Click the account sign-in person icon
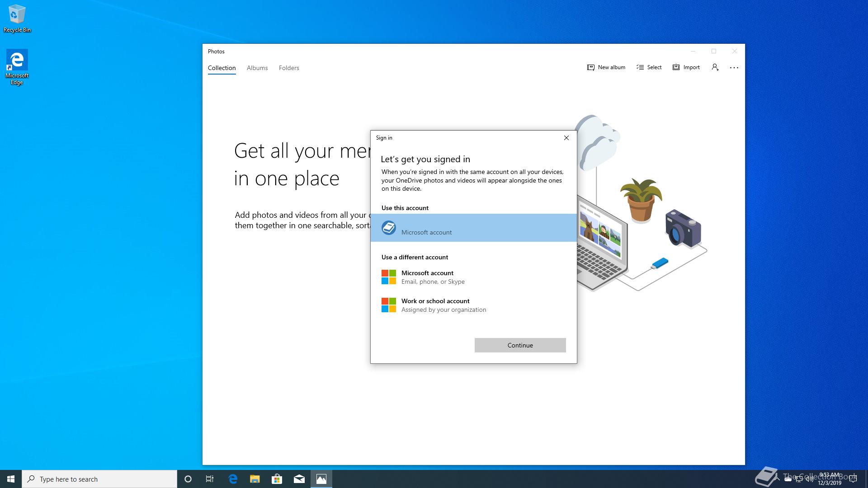Viewport: 868px width, 488px height. [x=715, y=67]
